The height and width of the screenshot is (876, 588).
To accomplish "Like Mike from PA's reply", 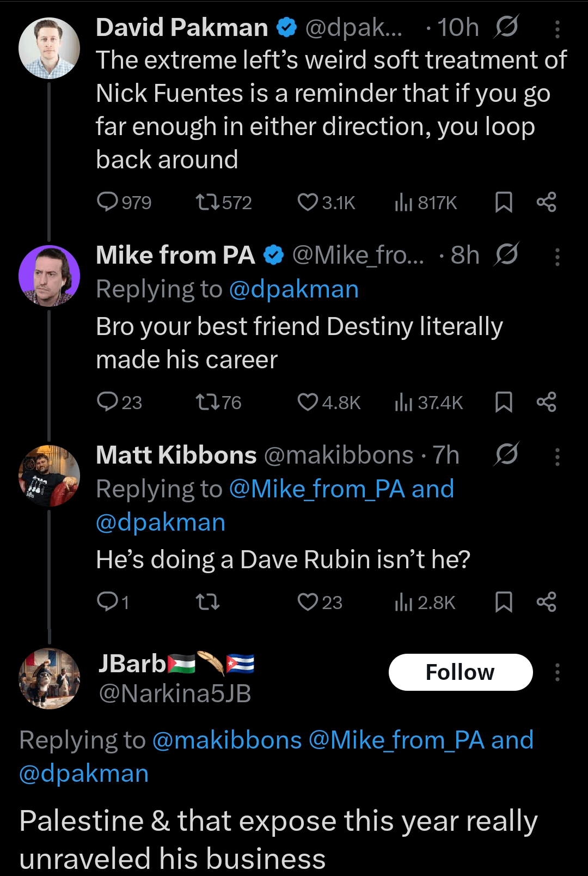I will [x=308, y=402].
